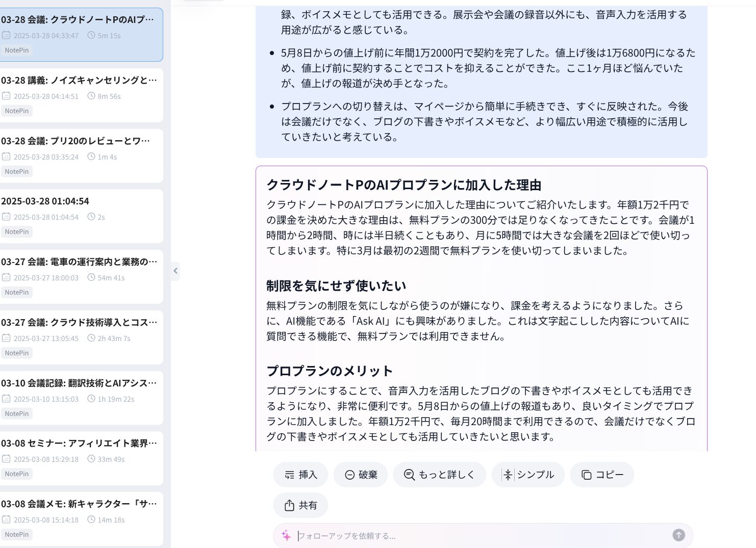The height and width of the screenshot is (548, 756).
Task: Click NotePin tag on the 翻訳技術 note
Action: pos(16,413)
